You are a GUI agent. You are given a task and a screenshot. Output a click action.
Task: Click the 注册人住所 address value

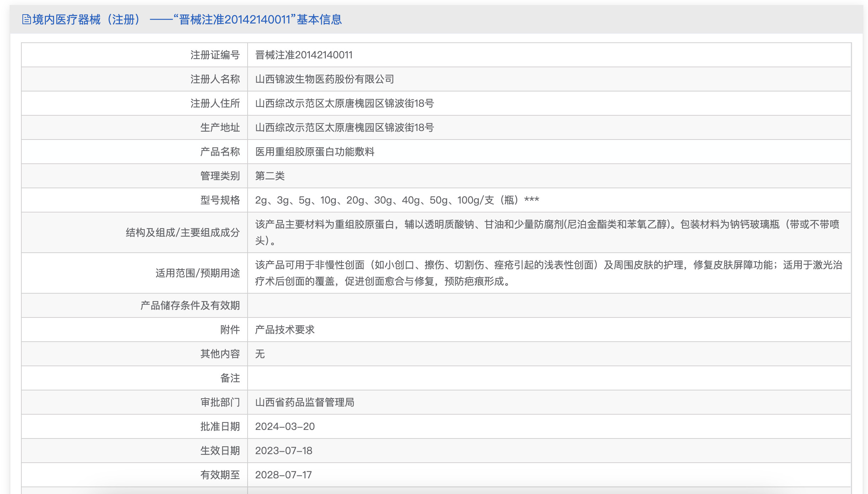tap(344, 103)
